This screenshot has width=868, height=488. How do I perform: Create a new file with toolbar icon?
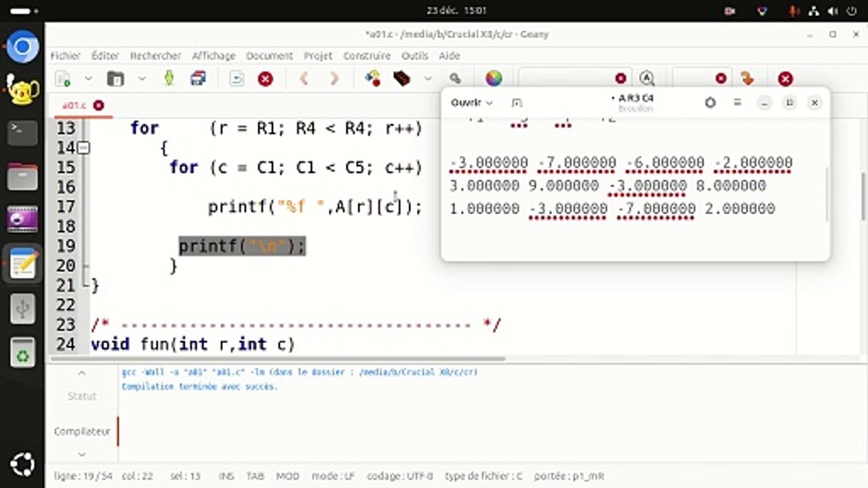[x=63, y=79]
